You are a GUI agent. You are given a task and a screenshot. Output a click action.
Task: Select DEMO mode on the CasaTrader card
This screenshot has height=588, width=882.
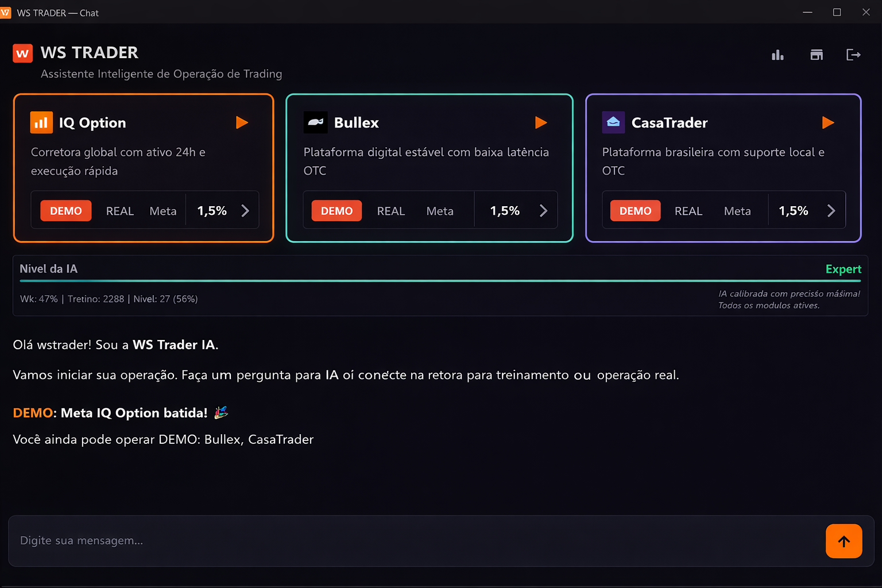(636, 211)
